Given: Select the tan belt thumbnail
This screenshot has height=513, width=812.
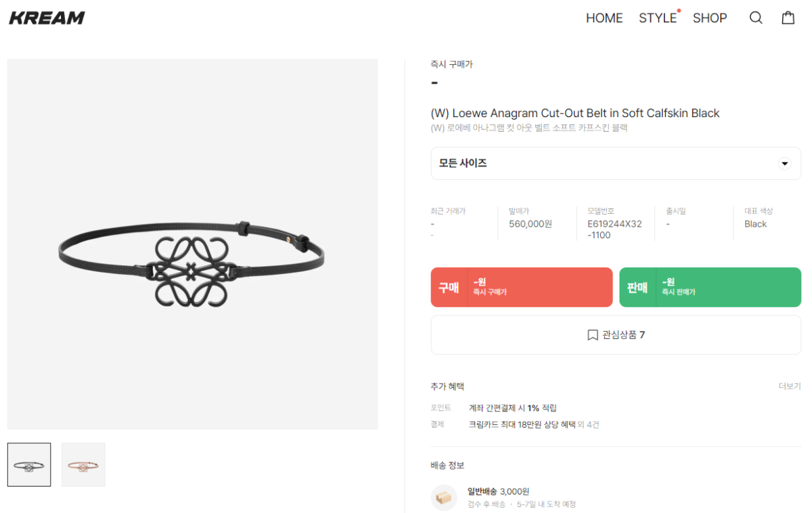Looking at the screenshot, I should point(83,465).
